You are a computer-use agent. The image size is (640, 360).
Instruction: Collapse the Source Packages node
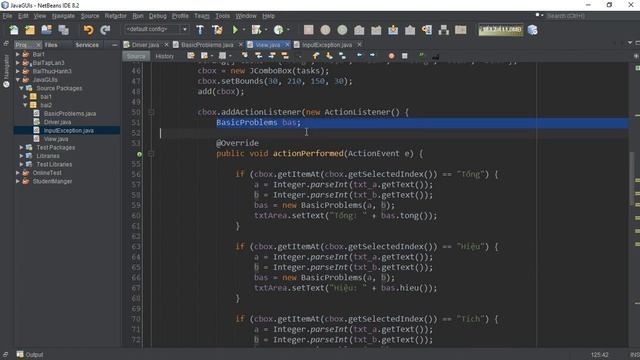(21, 88)
